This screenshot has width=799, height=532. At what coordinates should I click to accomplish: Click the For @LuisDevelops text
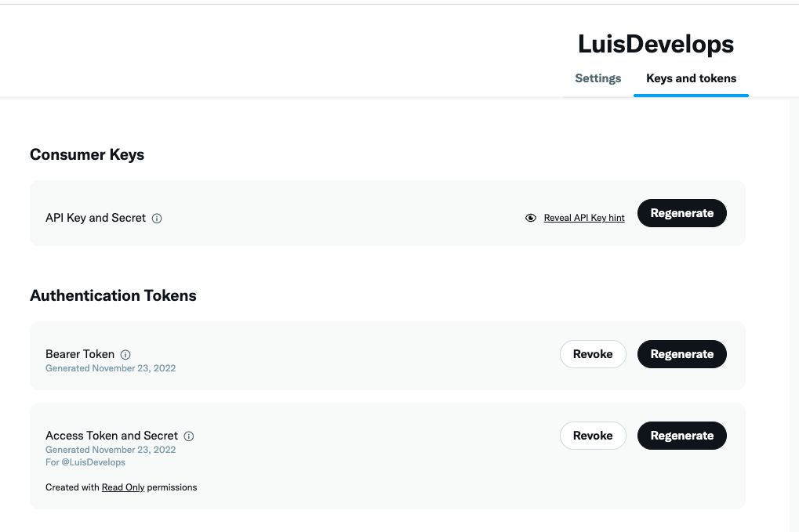85,462
